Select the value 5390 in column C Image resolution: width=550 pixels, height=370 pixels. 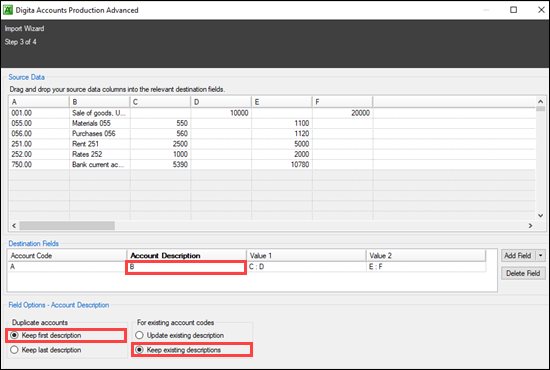tap(160, 164)
